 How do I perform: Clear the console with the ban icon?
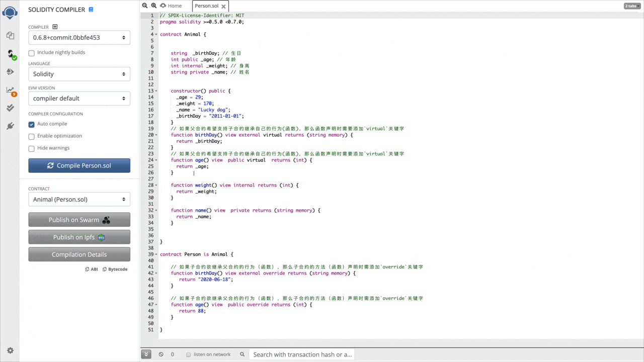161,354
